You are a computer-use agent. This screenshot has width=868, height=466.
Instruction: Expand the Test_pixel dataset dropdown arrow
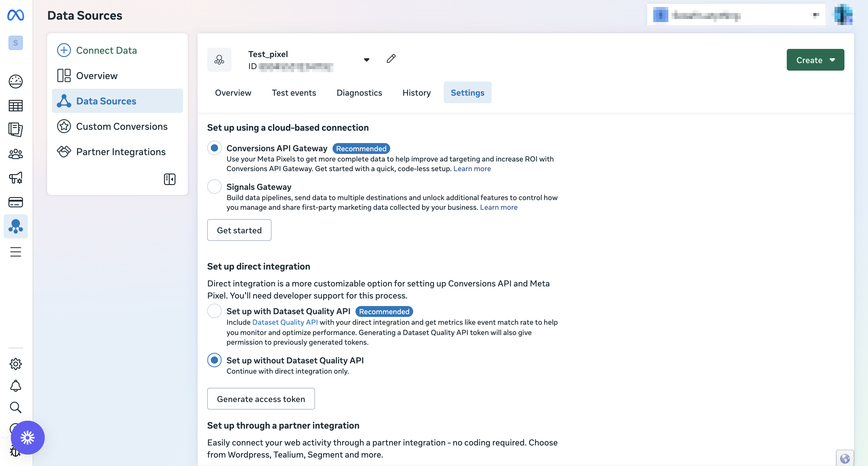(x=367, y=60)
